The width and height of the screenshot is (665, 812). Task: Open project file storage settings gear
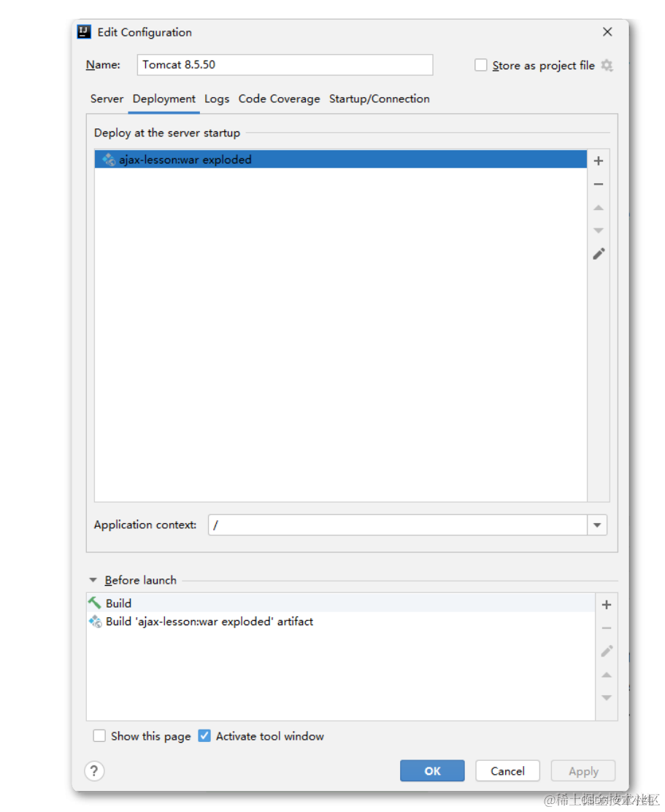pos(607,66)
